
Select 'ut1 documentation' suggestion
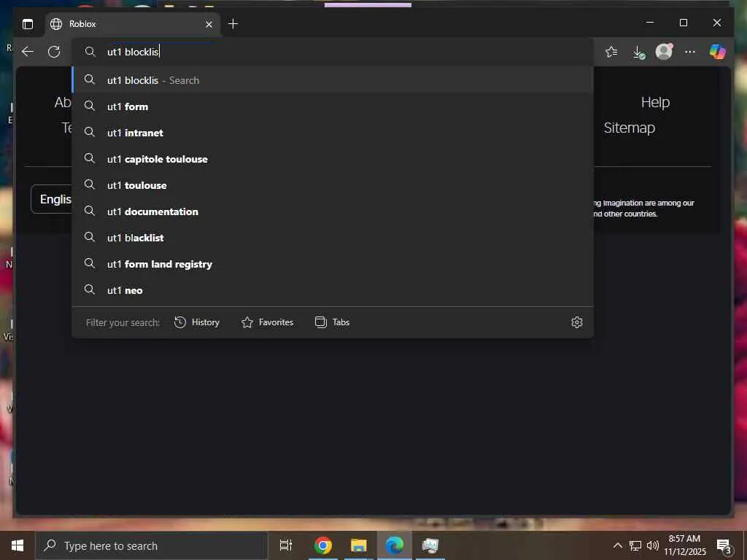pos(333,211)
